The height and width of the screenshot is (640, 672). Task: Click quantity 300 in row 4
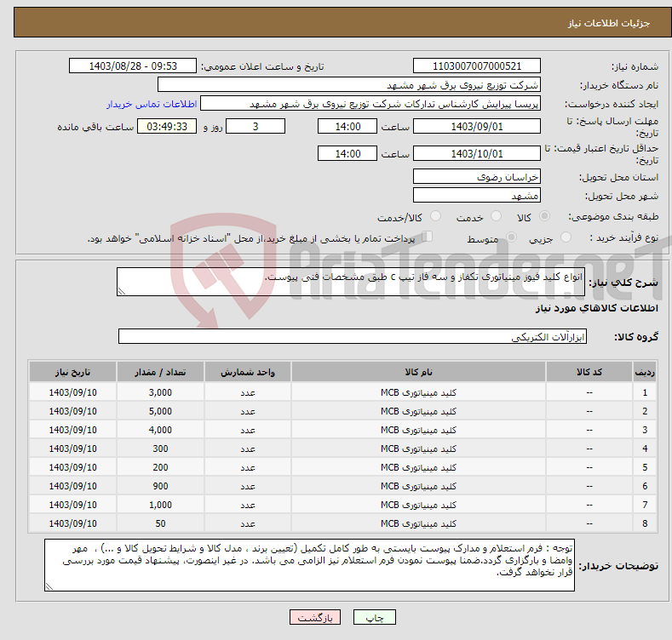tap(160, 449)
